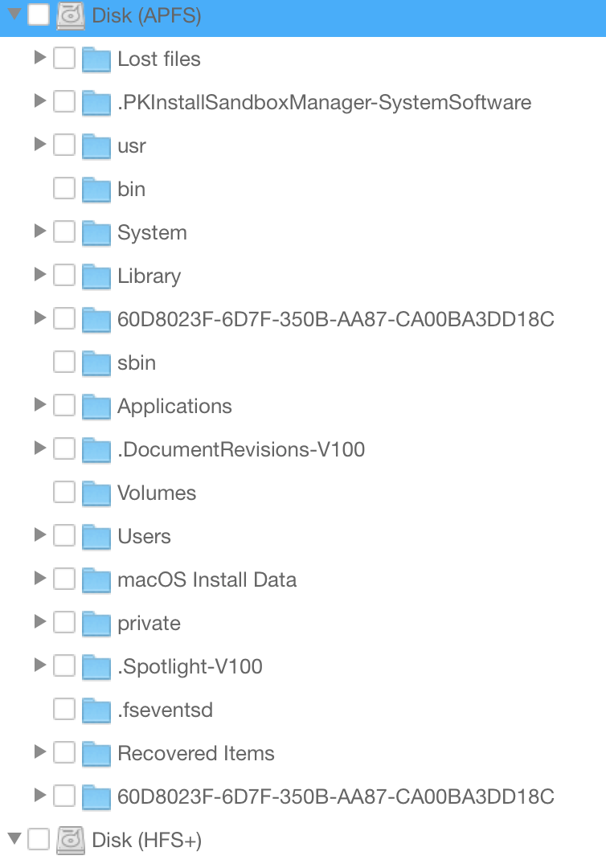Click the .fseventsd folder icon
Screen dimensions: 606x868
[x=96, y=710]
